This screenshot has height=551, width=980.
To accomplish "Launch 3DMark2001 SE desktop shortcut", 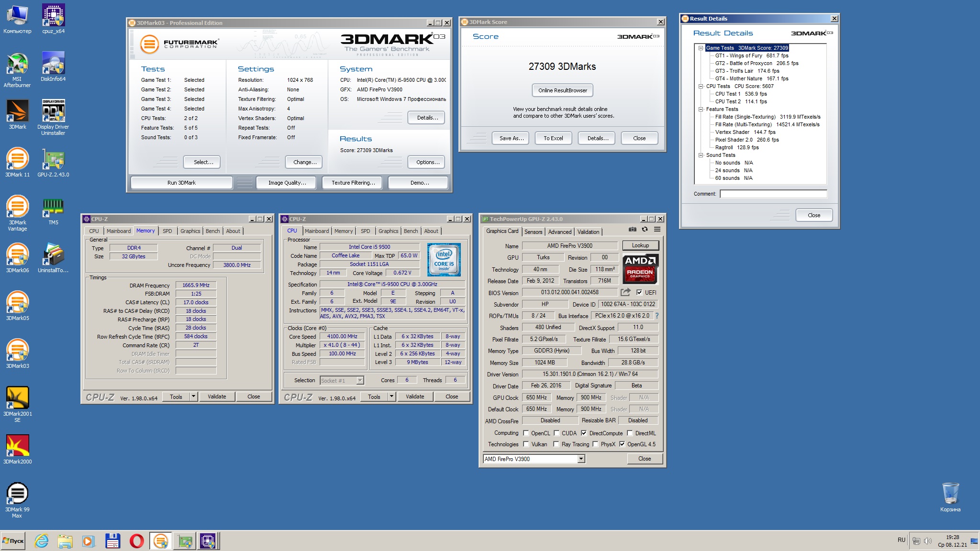I will (17, 405).
